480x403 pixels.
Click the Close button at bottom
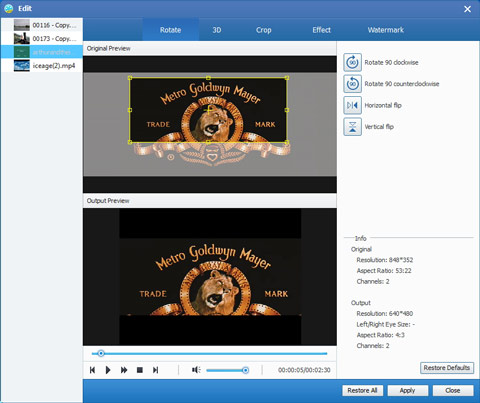(x=453, y=390)
